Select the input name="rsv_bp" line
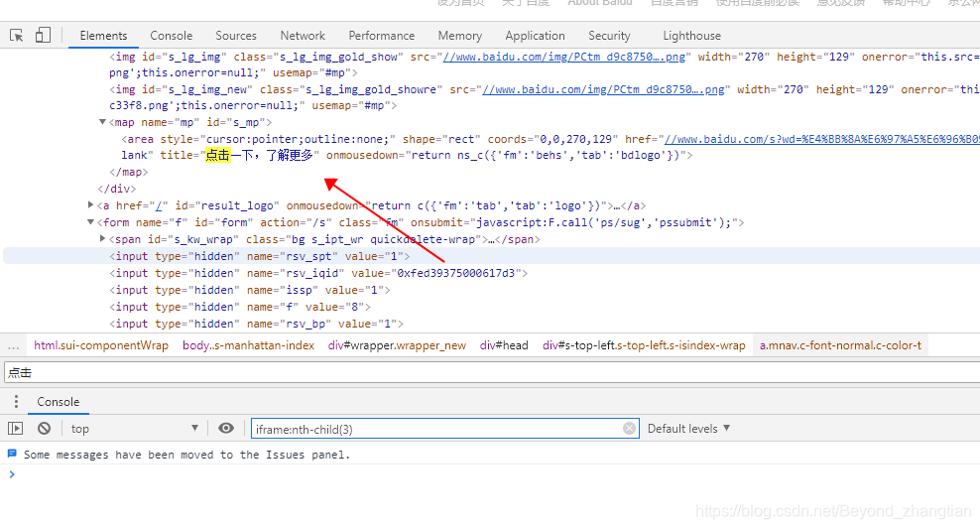 [x=256, y=324]
